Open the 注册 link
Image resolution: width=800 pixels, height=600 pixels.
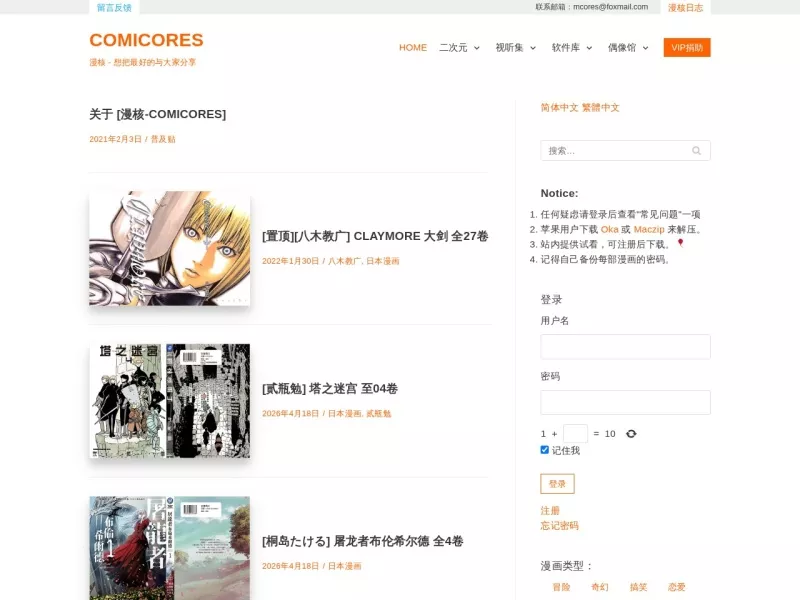pyautogui.click(x=550, y=511)
